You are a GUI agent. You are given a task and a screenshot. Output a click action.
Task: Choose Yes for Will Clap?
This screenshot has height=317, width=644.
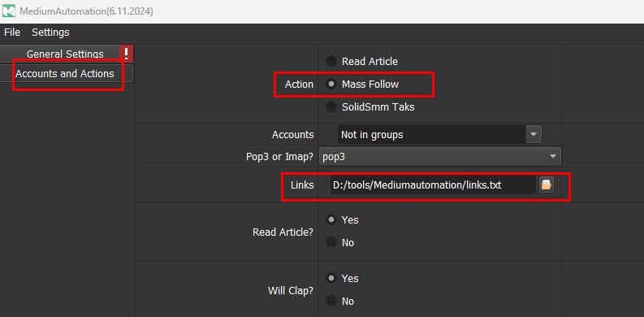(331, 278)
